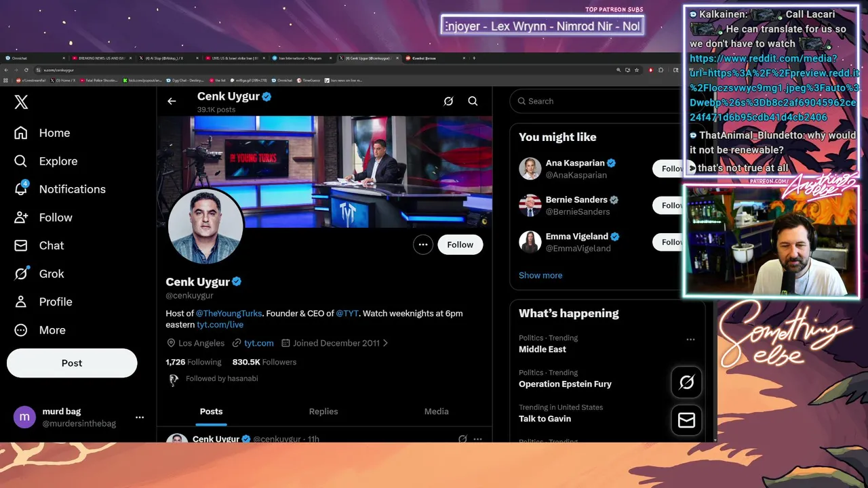Switch to the BREAKING NEWS YouTube tab

click(x=101, y=58)
